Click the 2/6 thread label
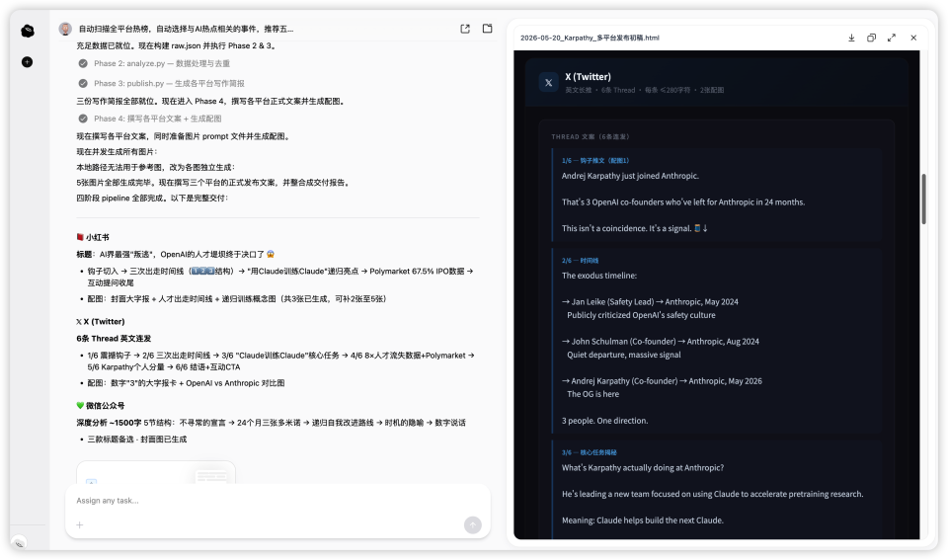This screenshot has width=948, height=560. click(x=580, y=260)
